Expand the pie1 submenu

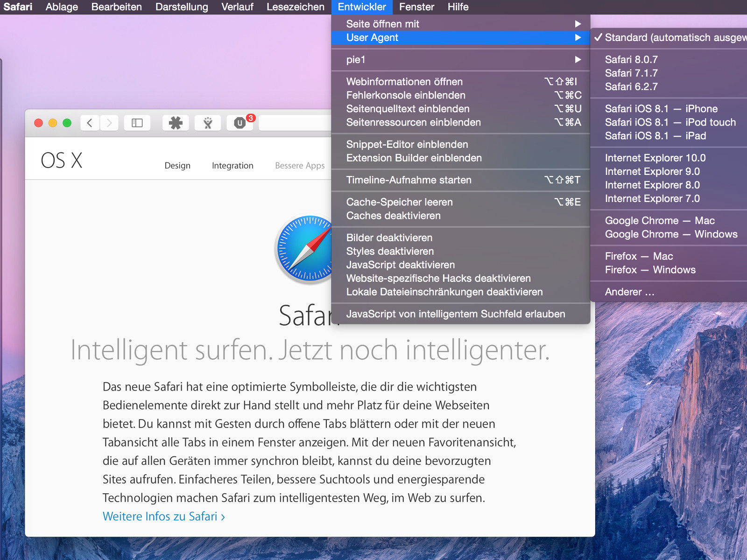pyautogui.click(x=461, y=60)
